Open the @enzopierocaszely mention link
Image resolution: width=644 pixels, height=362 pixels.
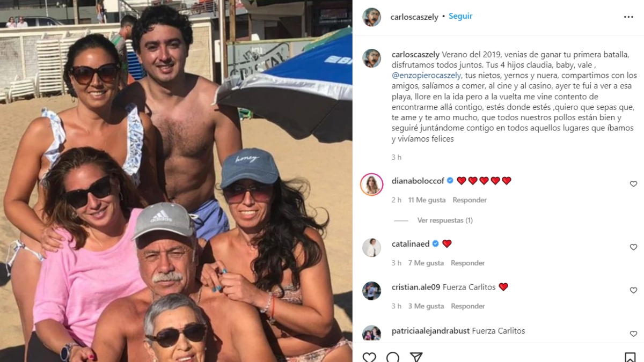tap(427, 76)
